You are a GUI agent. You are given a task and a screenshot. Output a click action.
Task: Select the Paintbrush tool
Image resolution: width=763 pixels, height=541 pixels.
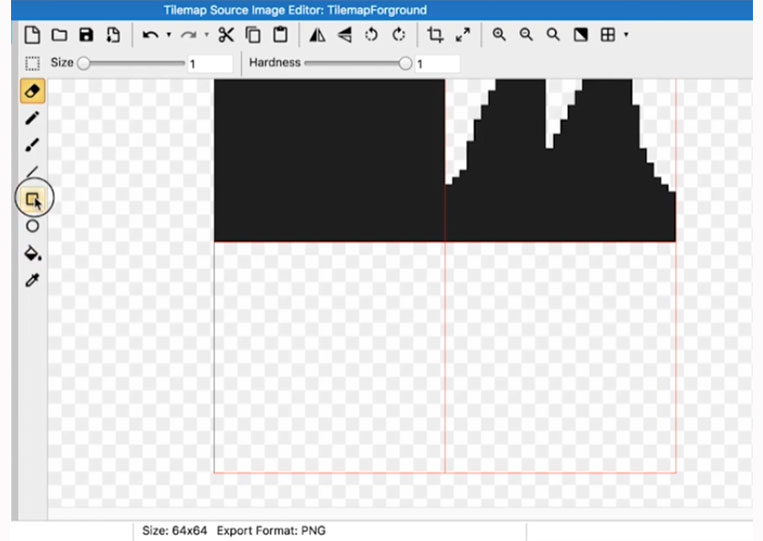pyautogui.click(x=33, y=144)
